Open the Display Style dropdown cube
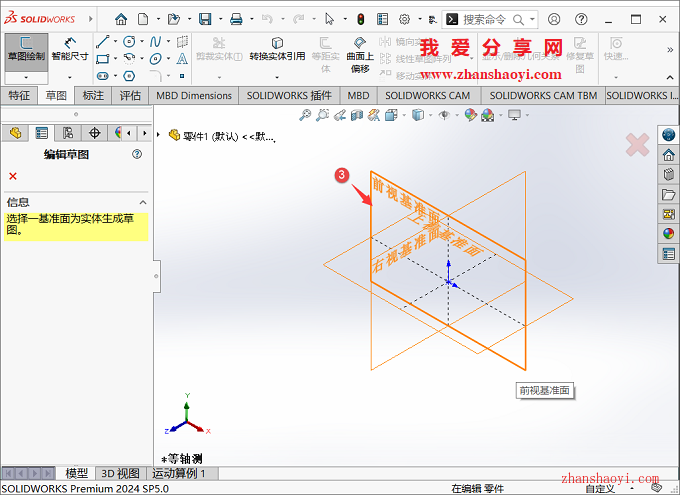Viewport: 680px width, 495px height. tap(418, 116)
